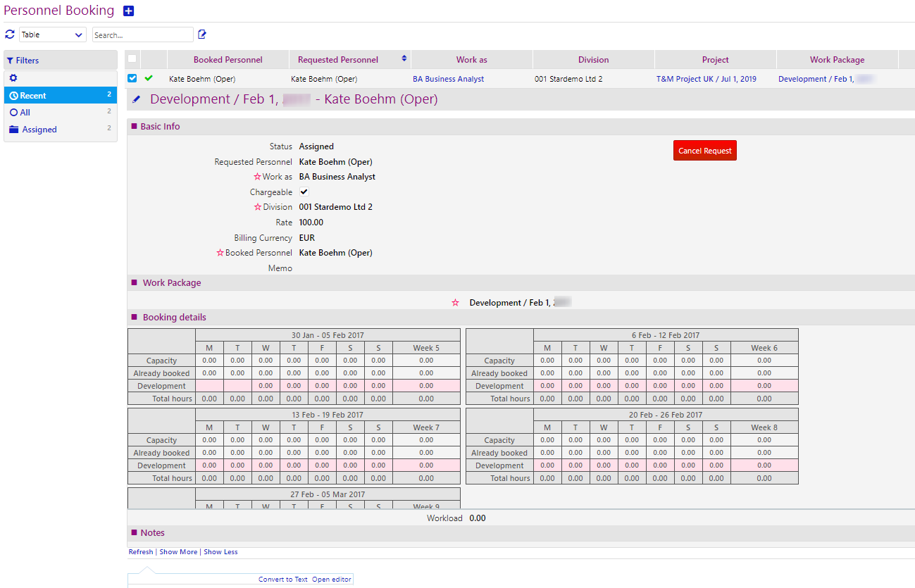Uncheck Kate Boehm's row checkbox
The height and width of the screenshot is (588, 915).
(x=132, y=78)
